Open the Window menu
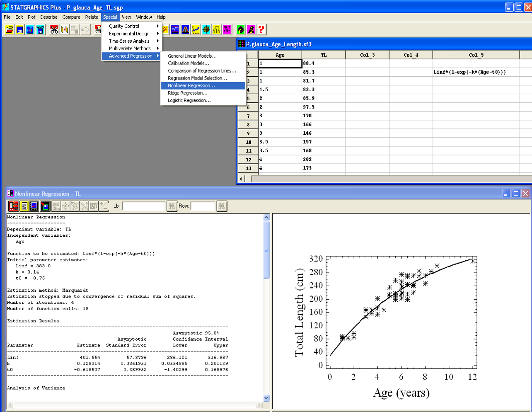The height and width of the screenshot is (412, 532). click(x=144, y=17)
